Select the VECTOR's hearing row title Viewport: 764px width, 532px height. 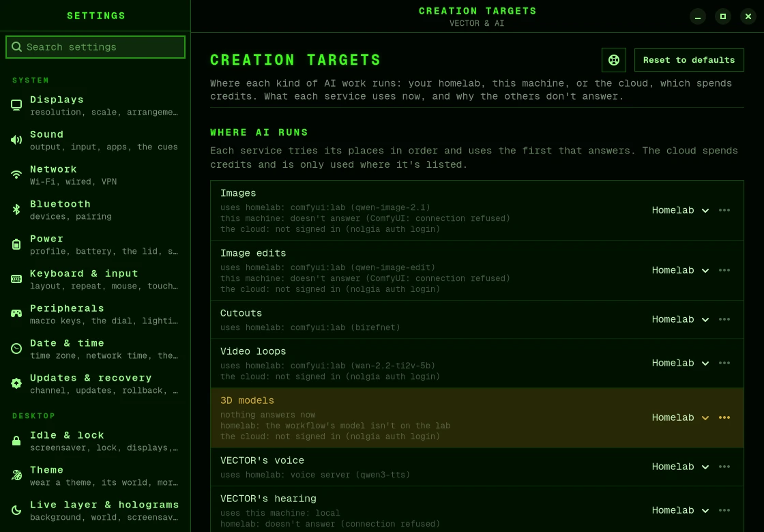pyautogui.click(x=268, y=499)
